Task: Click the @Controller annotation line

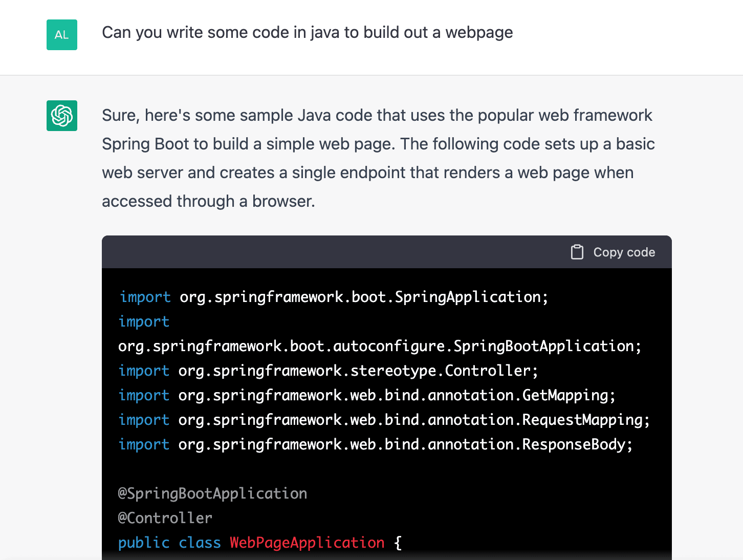Action: click(165, 518)
